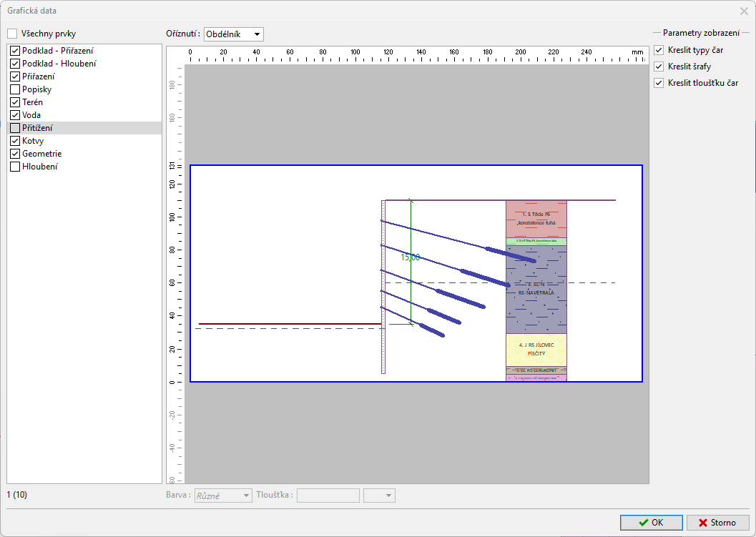Confirm dialog with OK button

point(651,523)
